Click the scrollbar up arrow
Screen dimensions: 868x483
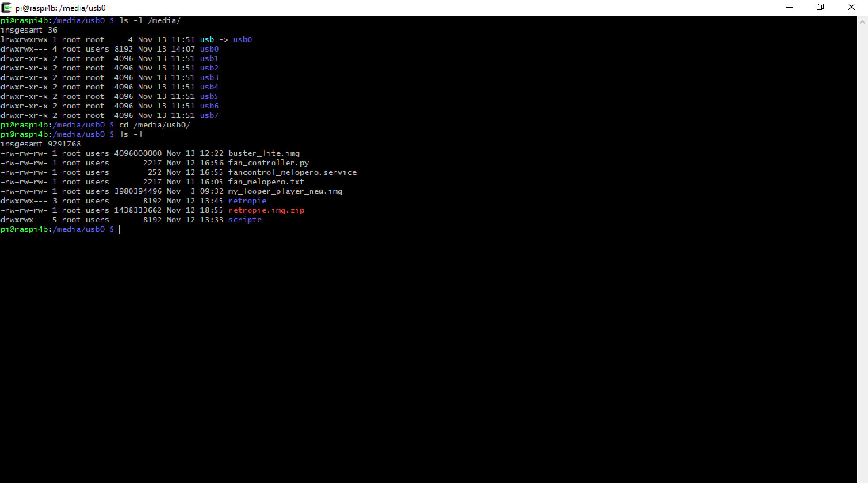[x=862, y=21]
